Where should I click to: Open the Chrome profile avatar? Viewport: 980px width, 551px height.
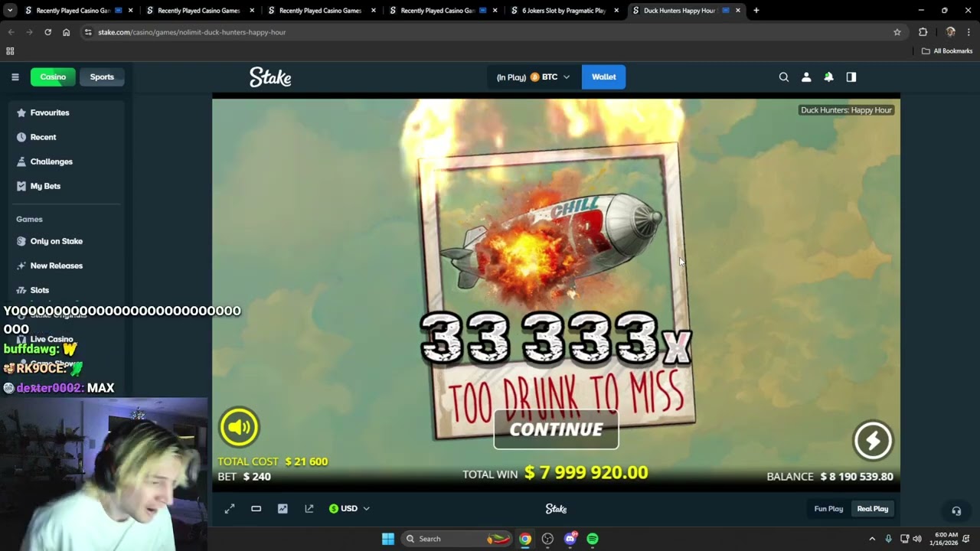pos(950,32)
